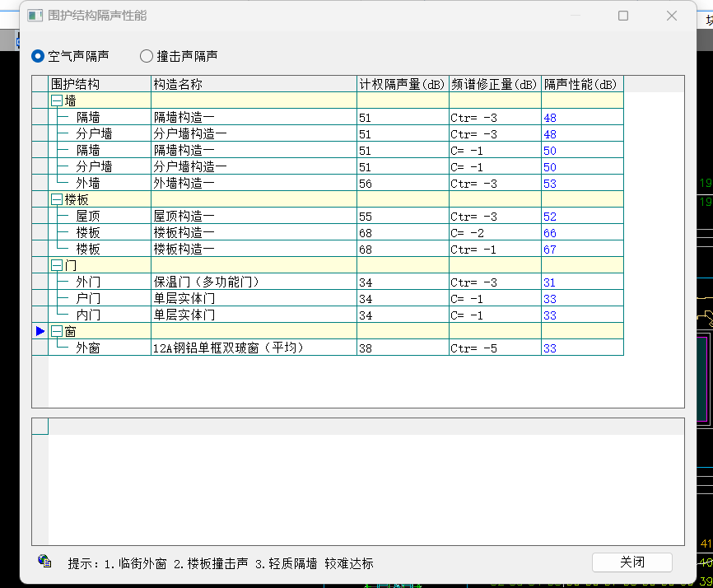Collapse the 窗 tree group
The width and height of the screenshot is (713, 588).
click(57, 331)
